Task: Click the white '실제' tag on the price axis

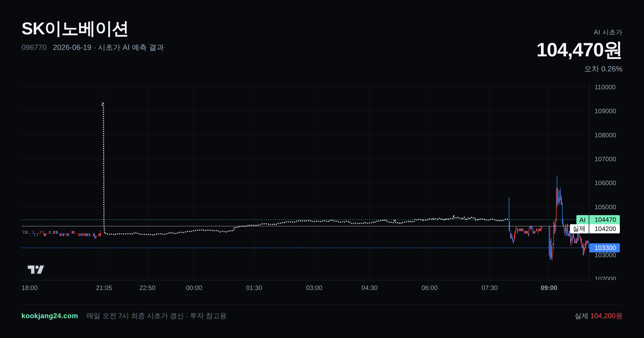Action: pos(579,229)
